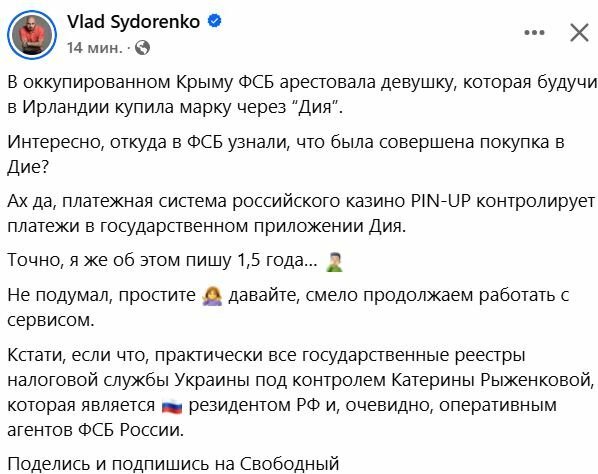The image size is (598, 474).
Task: Click the facepalming man emoji
Action: [335, 262]
